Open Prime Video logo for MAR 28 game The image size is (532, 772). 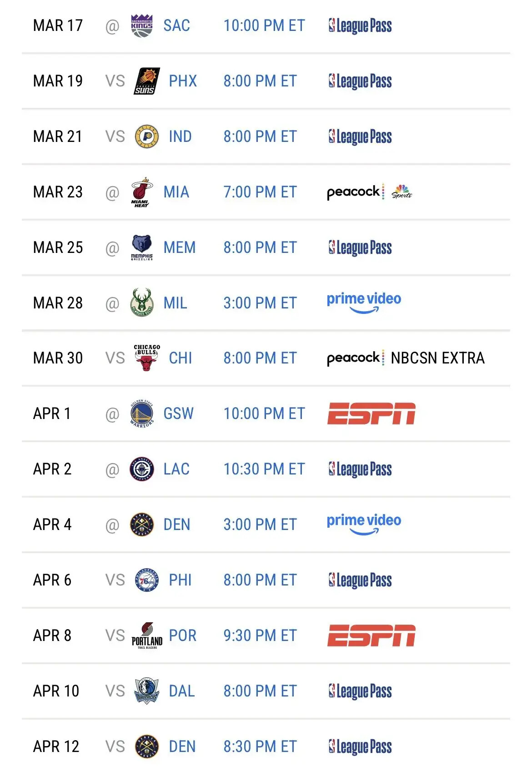pos(364,303)
